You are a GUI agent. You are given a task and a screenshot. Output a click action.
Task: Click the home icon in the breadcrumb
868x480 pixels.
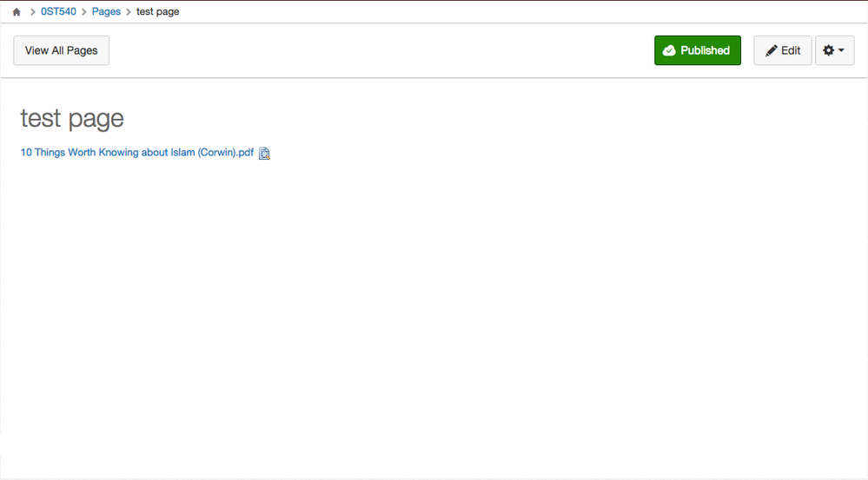click(x=16, y=12)
